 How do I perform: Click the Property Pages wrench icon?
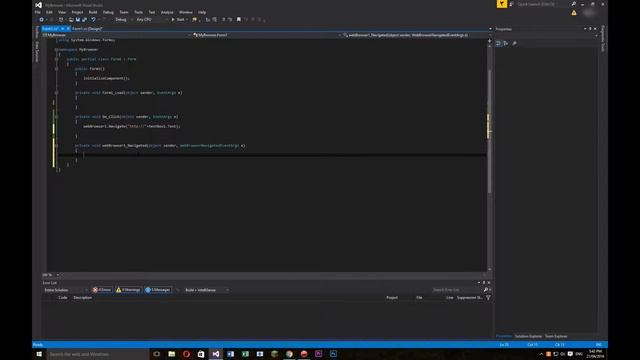(x=515, y=43)
